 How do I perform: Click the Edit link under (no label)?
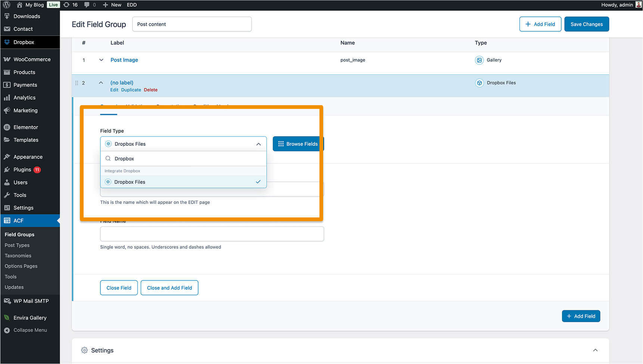[x=114, y=90]
